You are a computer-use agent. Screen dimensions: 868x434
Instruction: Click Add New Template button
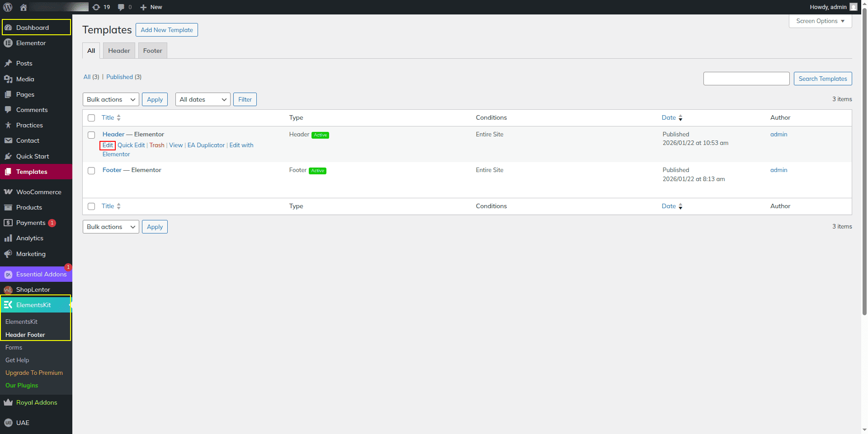[167, 30]
